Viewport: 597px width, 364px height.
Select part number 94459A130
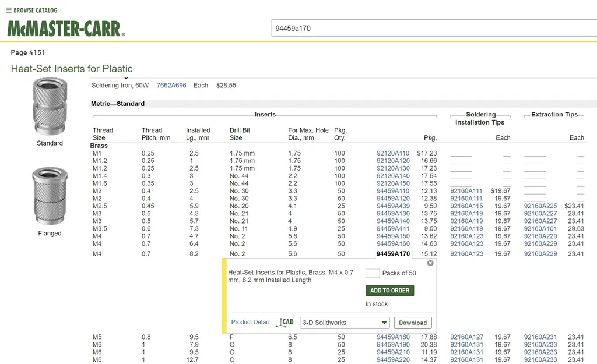393,213
